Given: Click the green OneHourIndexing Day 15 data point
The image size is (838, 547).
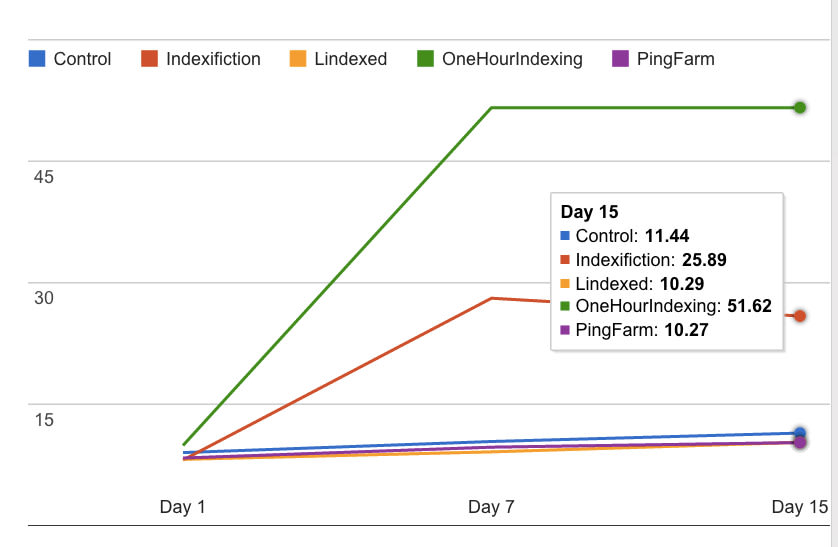Looking at the screenshot, I should [x=800, y=107].
